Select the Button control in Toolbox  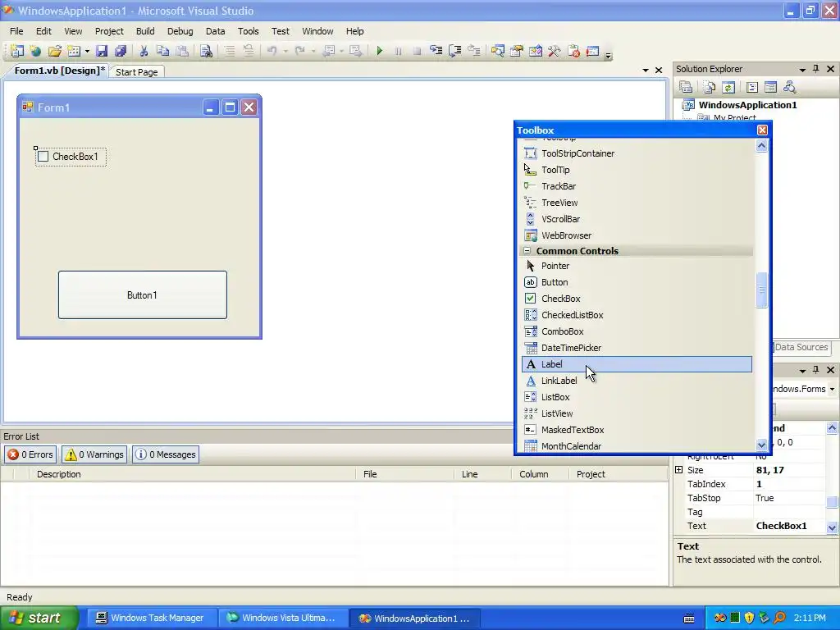click(637, 282)
